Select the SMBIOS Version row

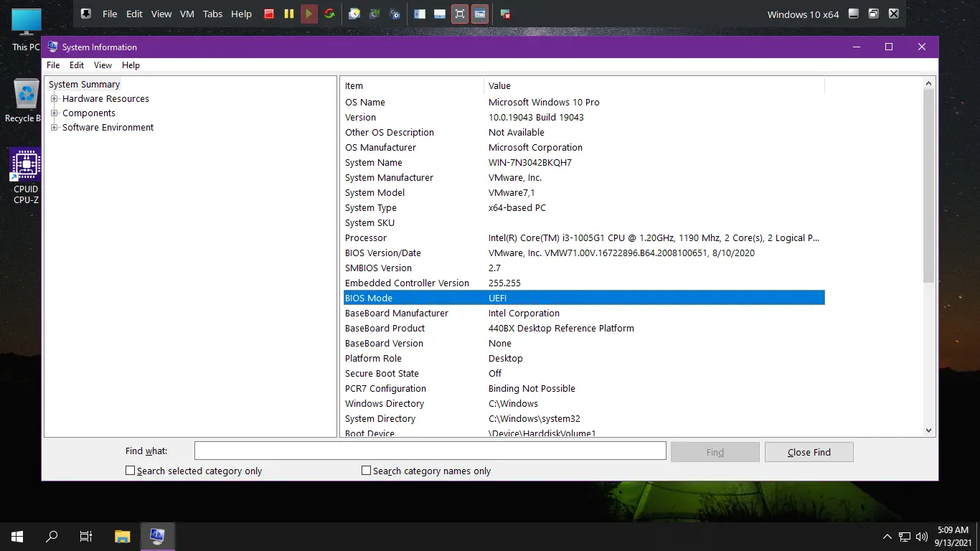point(584,268)
